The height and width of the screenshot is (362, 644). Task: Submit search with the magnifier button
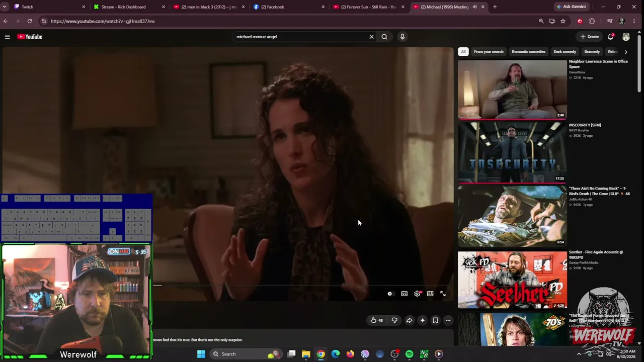384,37
